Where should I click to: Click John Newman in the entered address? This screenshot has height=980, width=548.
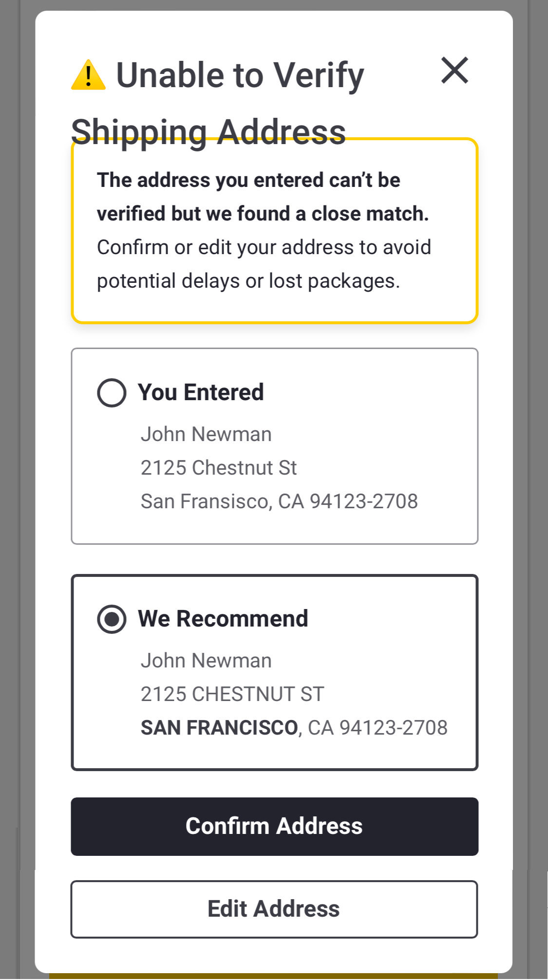tap(206, 434)
